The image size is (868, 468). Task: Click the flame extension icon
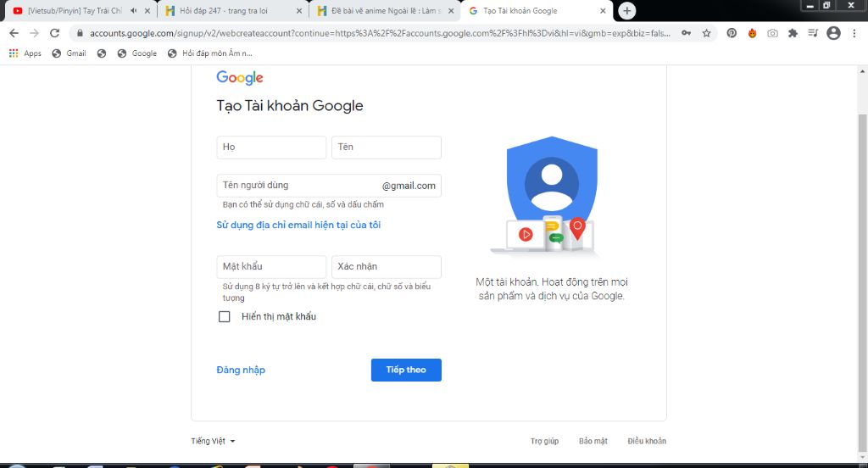[x=752, y=33]
